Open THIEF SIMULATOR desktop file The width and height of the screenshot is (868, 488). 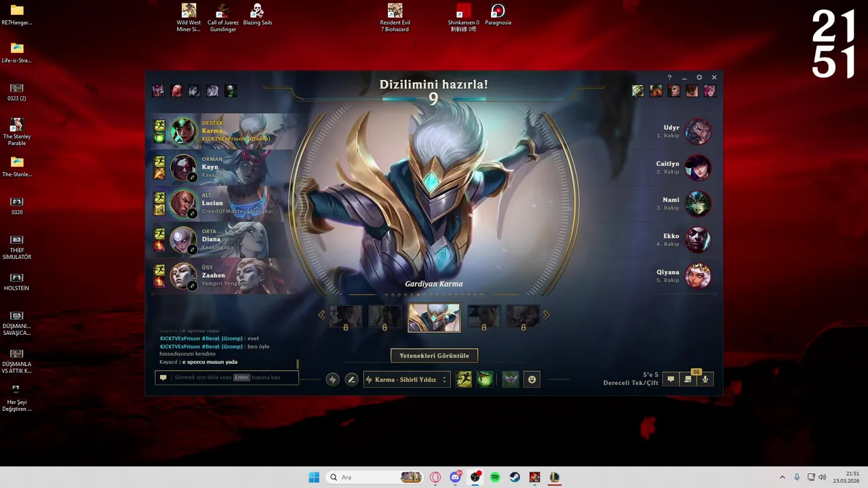click(17, 248)
